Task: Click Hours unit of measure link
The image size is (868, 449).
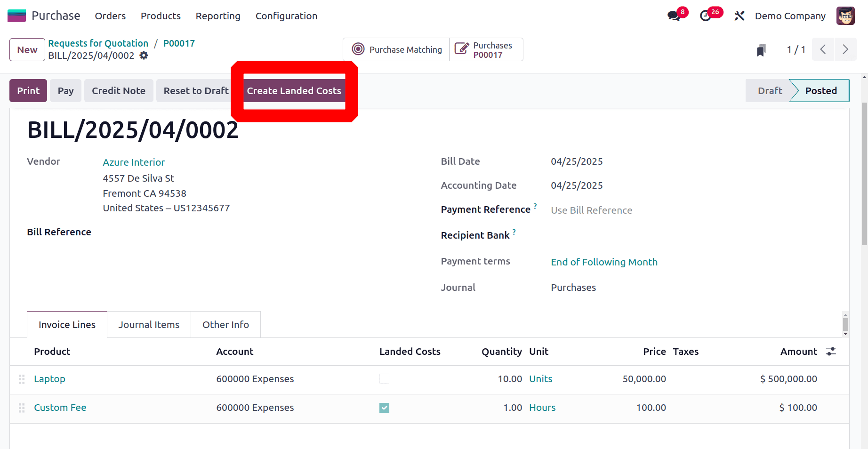Action: 542,408
